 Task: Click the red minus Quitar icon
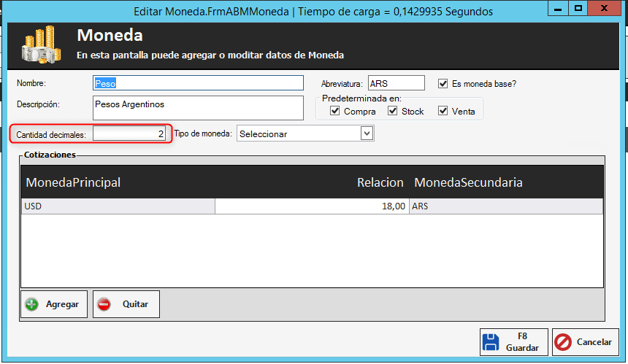[104, 304]
